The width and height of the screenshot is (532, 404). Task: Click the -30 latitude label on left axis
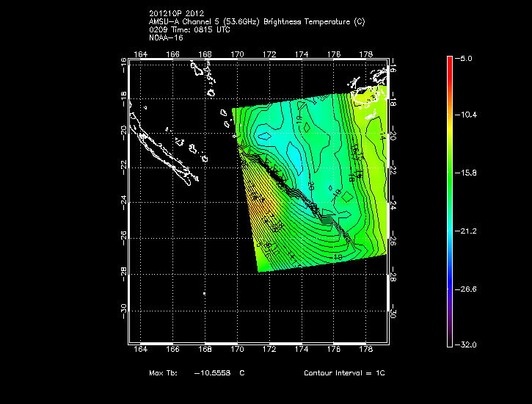coord(124,311)
